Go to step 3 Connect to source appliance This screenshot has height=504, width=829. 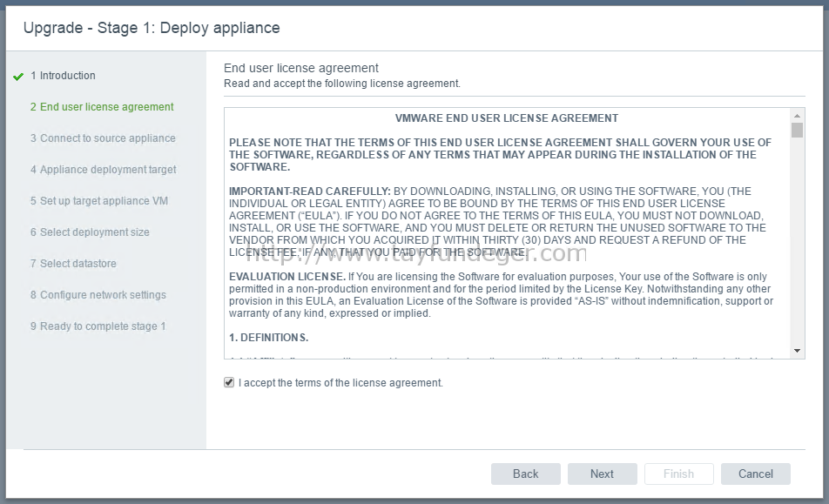click(x=103, y=138)
